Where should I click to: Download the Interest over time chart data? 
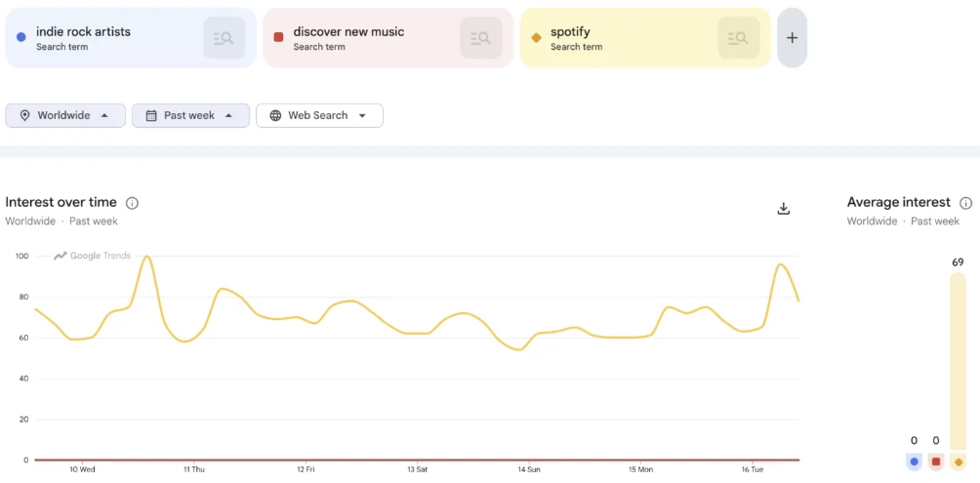click(x=784, y=209)
